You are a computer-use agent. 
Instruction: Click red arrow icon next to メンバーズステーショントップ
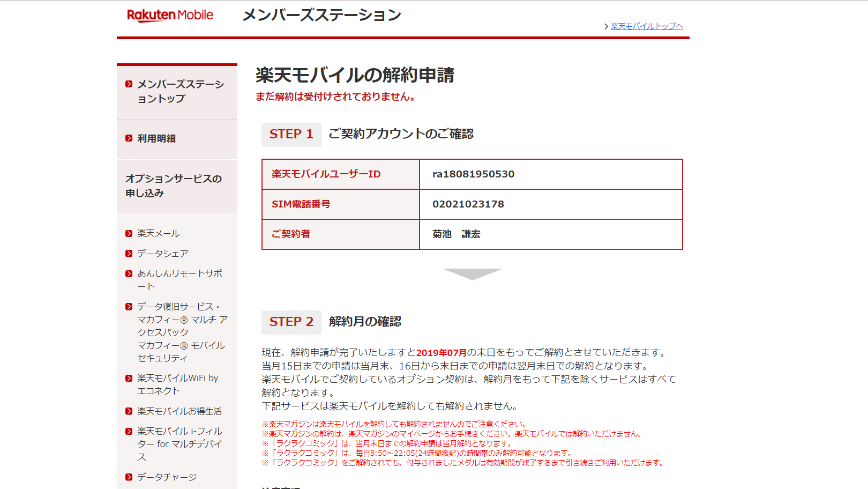(x=129, y=84)
